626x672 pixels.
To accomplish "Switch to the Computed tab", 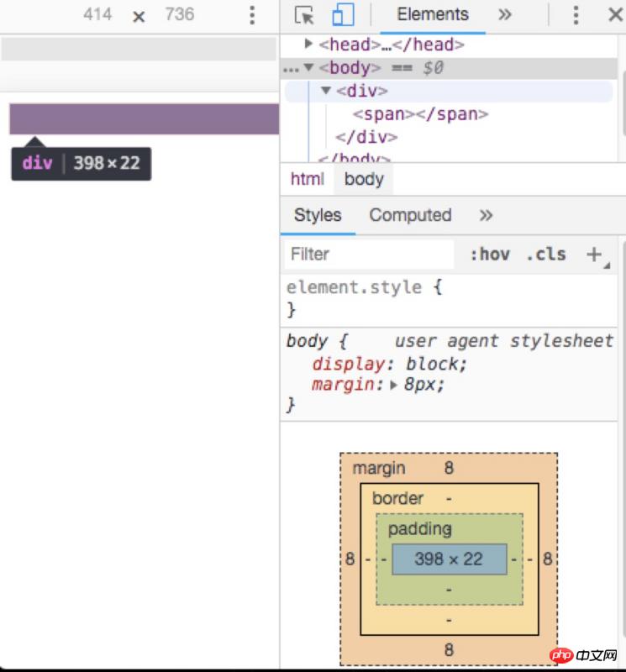I will point(410,216).
